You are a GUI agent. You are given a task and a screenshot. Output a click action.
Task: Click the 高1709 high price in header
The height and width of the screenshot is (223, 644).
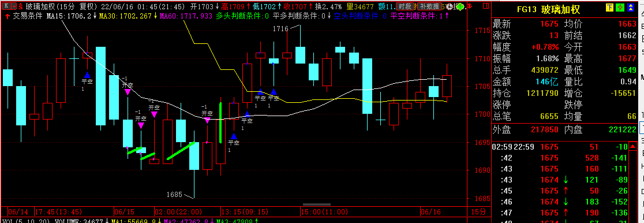coord(233,6)
